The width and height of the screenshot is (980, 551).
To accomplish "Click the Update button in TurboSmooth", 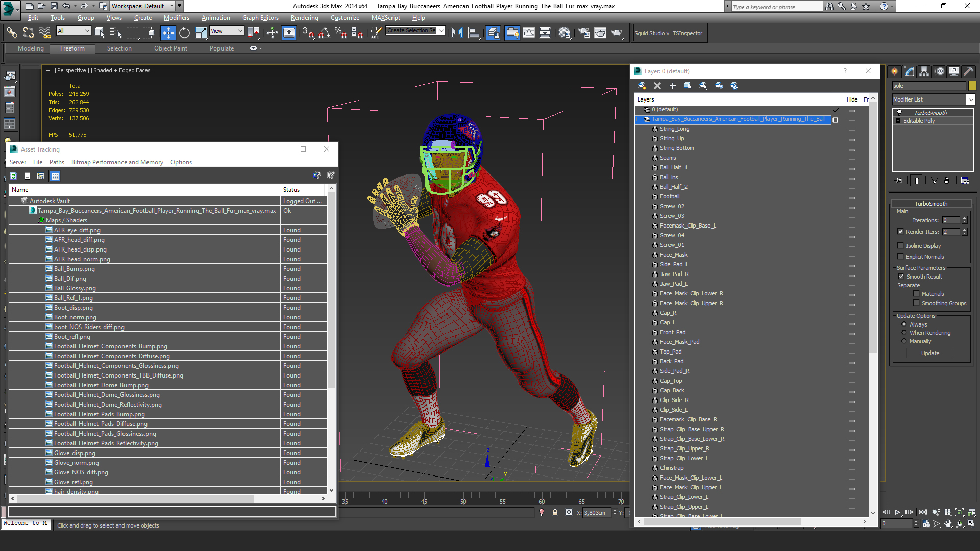I will pos(930,353).
